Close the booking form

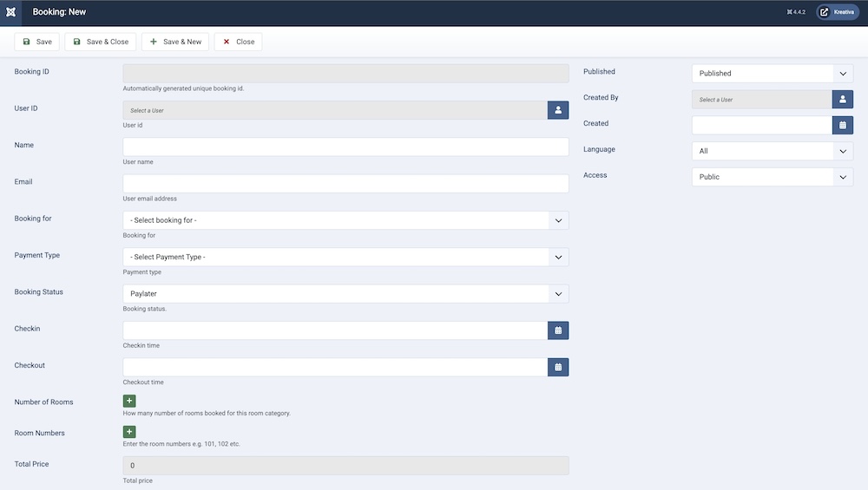[238, 42]
